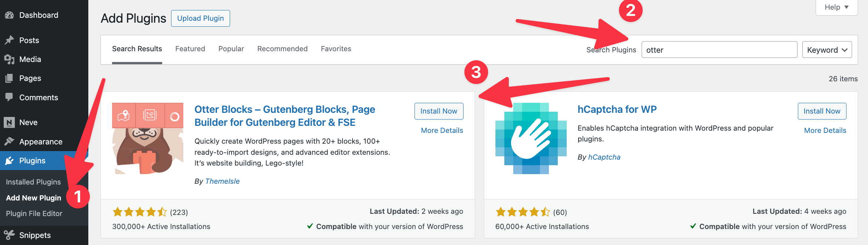Click the Neve theme icon
This screenshot has height=245, width=868.
pyautogui.click(x=10, y=122)
